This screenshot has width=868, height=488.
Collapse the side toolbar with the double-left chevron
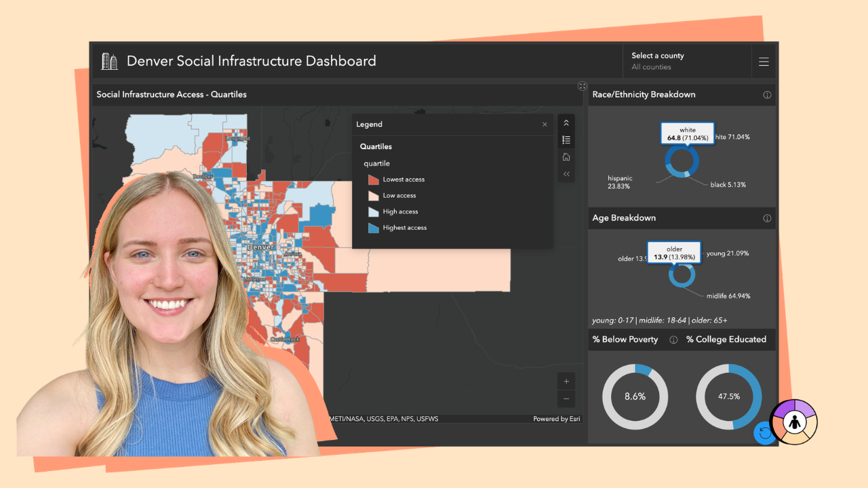click(x=566, y=174)
